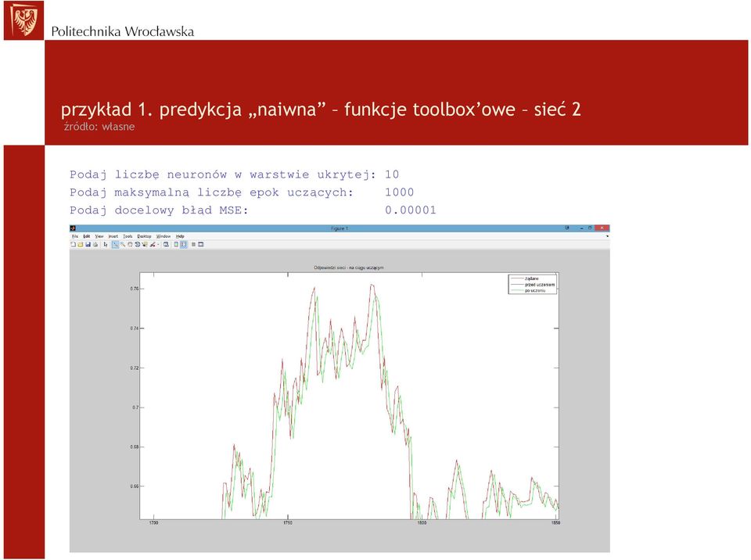The width and height of the screenshot is (751, 560).
Task: Click the New Figure toolbar icon
Action: (74, 244)
